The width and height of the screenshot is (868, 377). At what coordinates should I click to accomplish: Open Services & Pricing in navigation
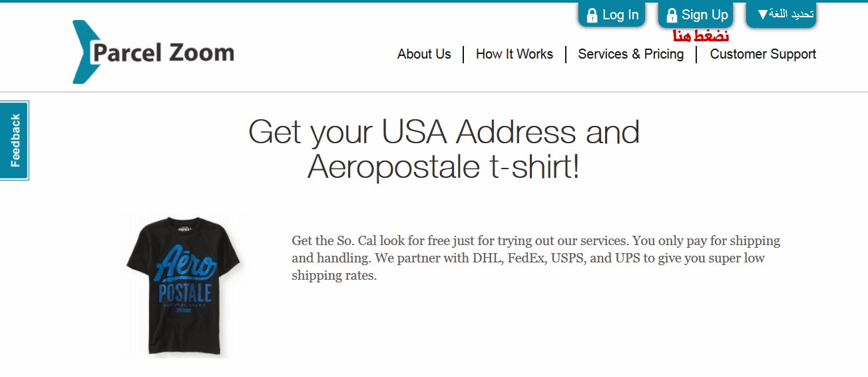pyautogui.click(x=630, y=54)
